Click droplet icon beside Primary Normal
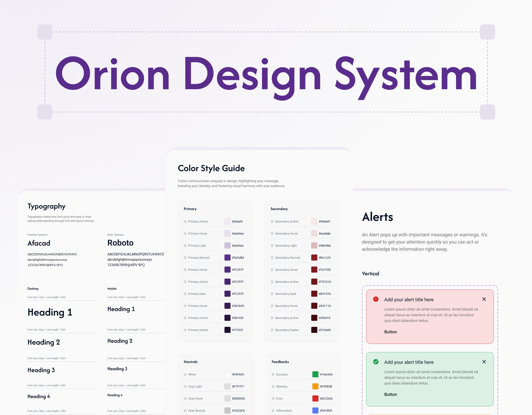532x415 pixels. (x=185, y=257)
